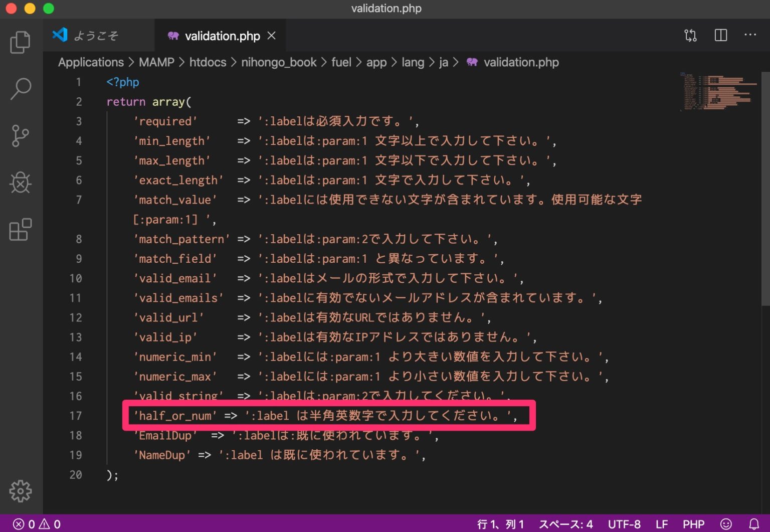Change UTF-8 encoding setting
Screen dimensions: 770x532
(x=624, y=523)
